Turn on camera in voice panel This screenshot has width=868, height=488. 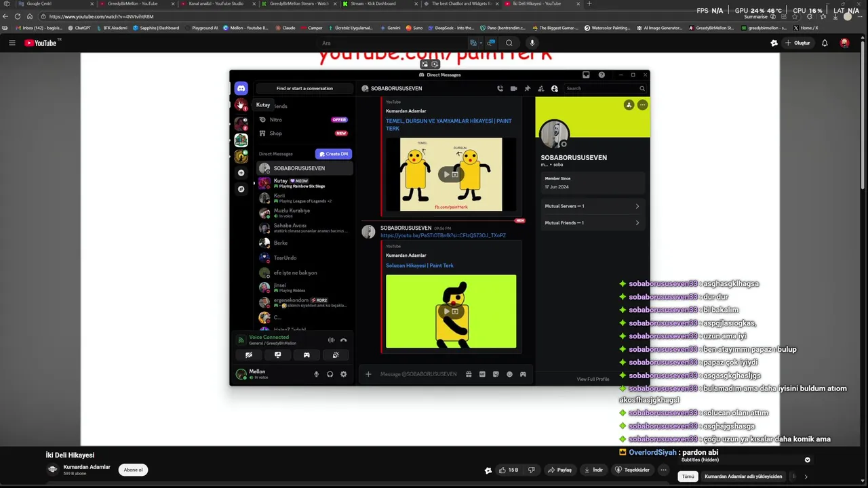249,354
